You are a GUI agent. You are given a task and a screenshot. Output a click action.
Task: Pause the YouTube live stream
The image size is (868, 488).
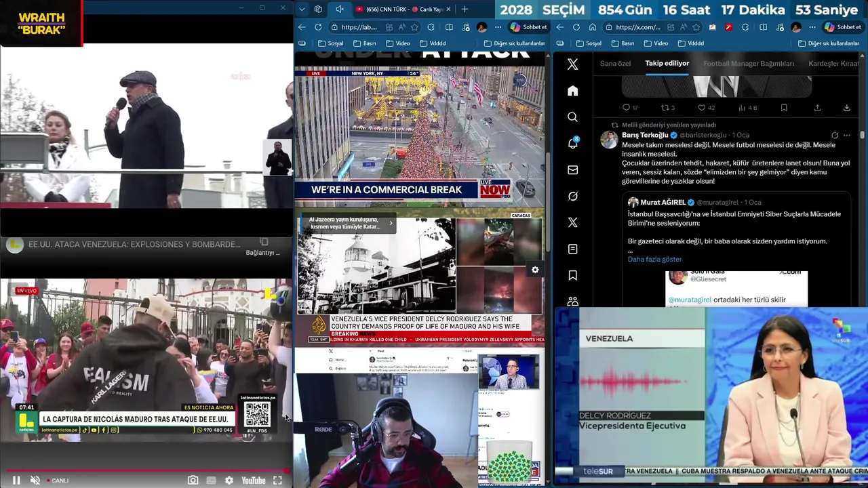click(16, 480)
